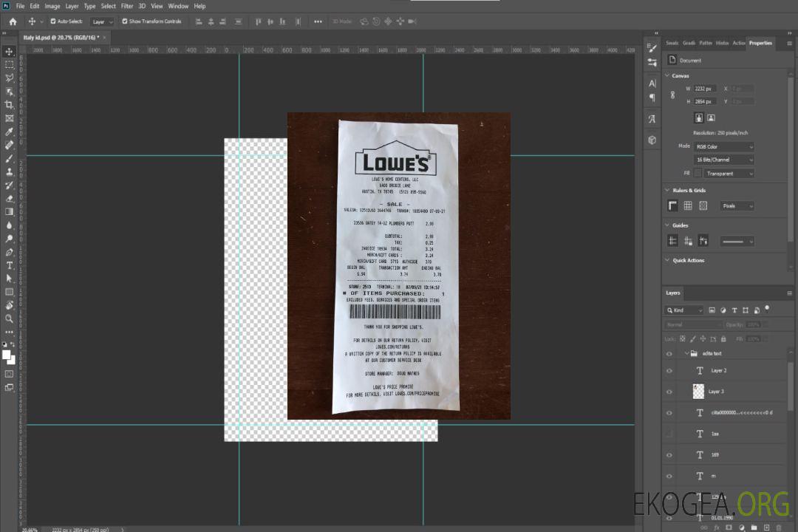Select the Crop tool

pos(9,105)
